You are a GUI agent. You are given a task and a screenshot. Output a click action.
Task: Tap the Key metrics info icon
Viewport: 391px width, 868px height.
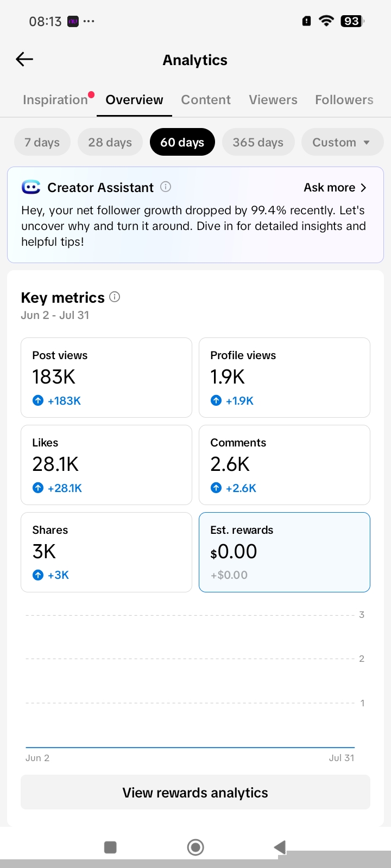pos(115,297)
